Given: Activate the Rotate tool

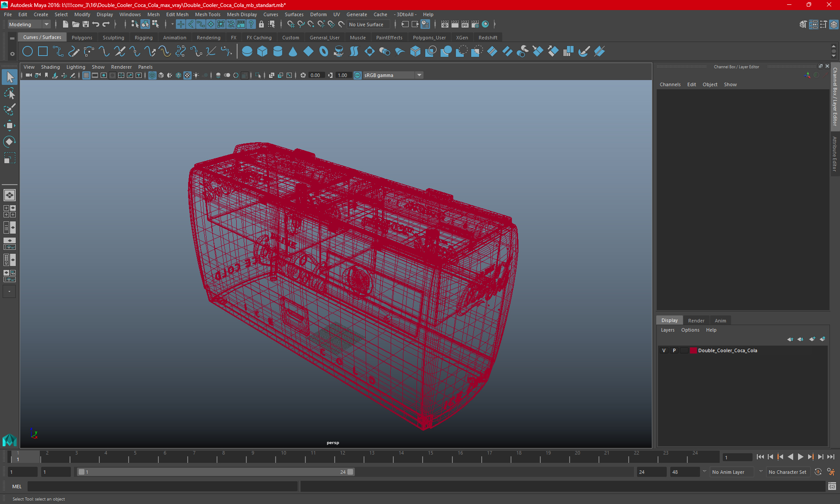Looking at the screenshot, I should [10, 142].
